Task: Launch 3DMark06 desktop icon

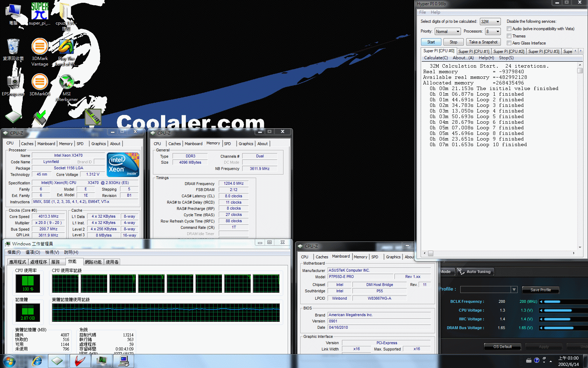Action: click(x=40, y=84)
